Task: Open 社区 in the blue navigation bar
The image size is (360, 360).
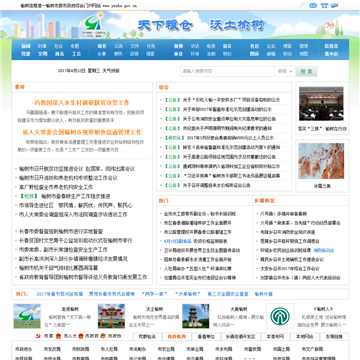Action: pos(255,46)
